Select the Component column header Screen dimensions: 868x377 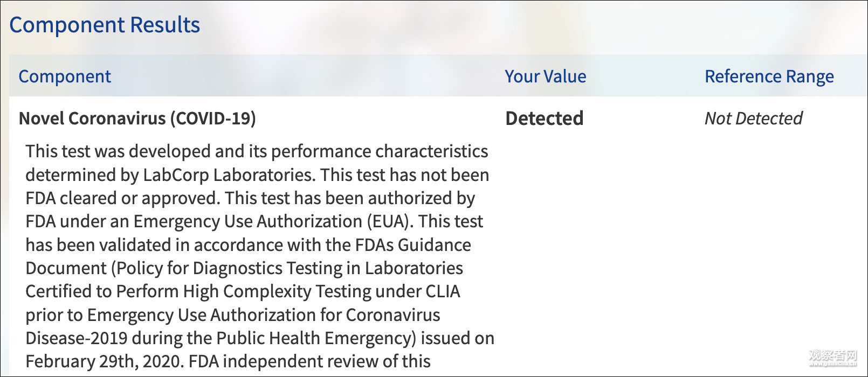65,76
